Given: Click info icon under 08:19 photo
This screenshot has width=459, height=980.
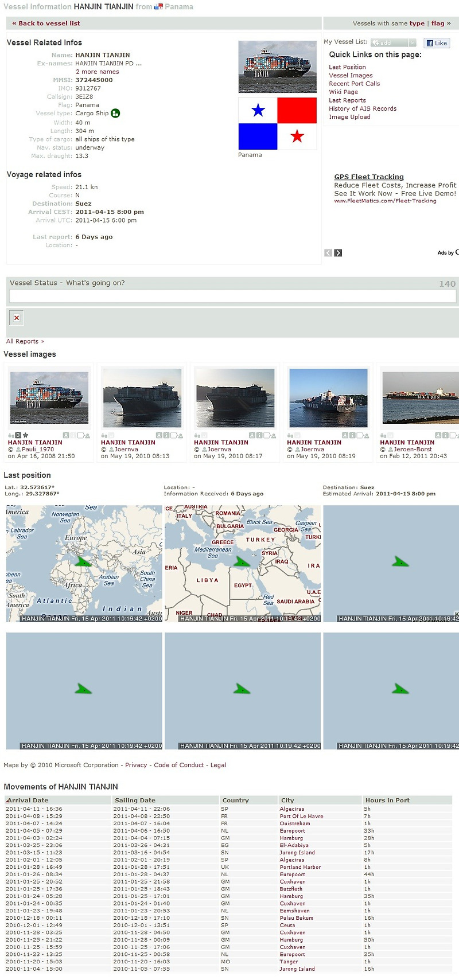Looking at the screenshot, I should point(352,435).
